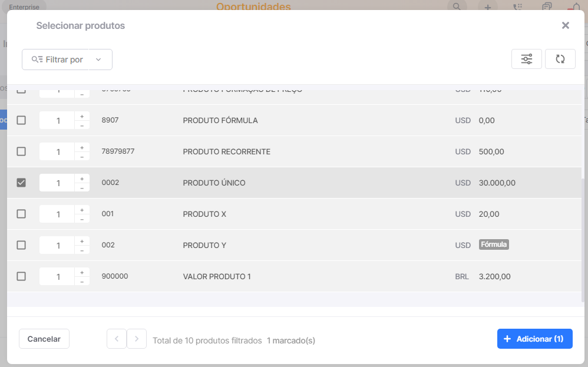Open the Filtrar por dropdown
588x367 pixels.
[67, 59]
